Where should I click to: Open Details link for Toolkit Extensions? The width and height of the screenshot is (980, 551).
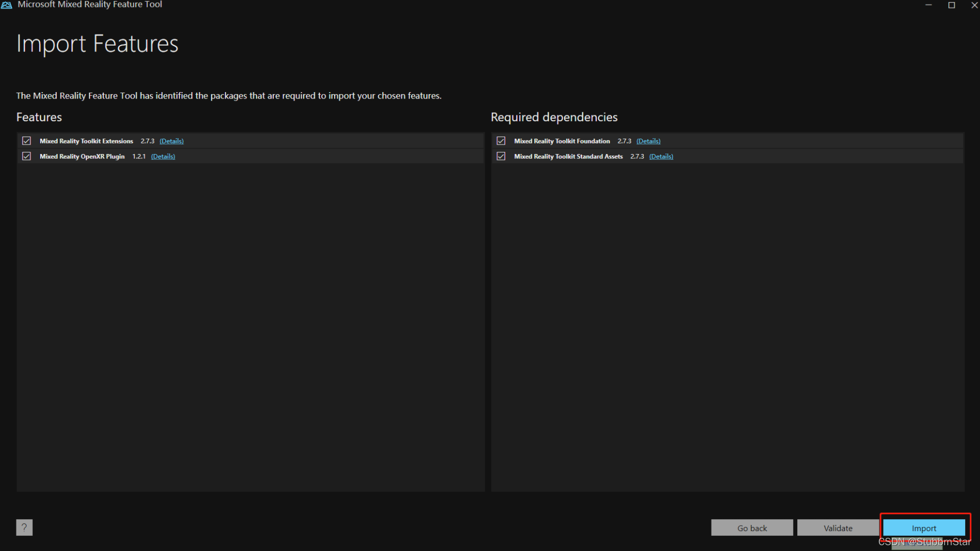(172, 141)
